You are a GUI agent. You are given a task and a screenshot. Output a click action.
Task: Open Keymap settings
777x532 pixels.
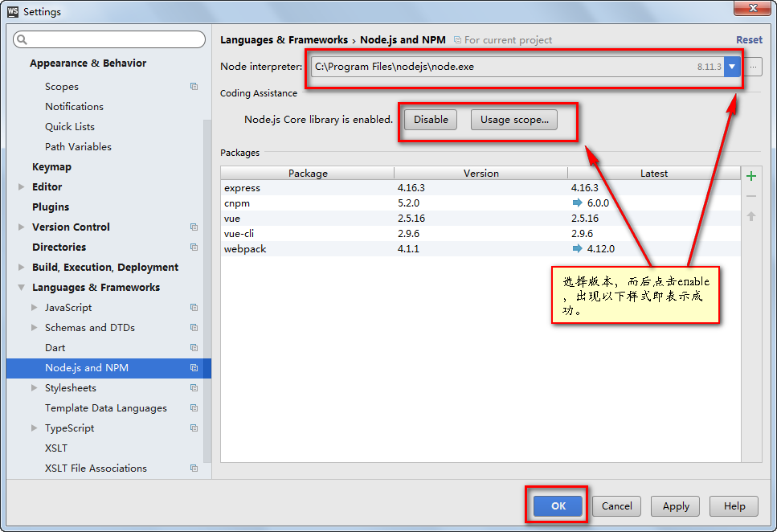click(x=51, y=166)
